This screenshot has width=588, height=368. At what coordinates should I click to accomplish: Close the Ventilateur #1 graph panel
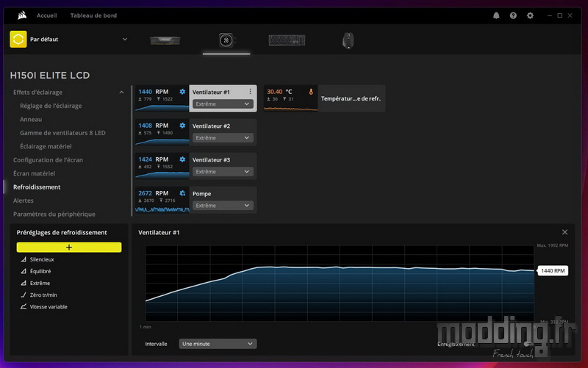point(564,232)
